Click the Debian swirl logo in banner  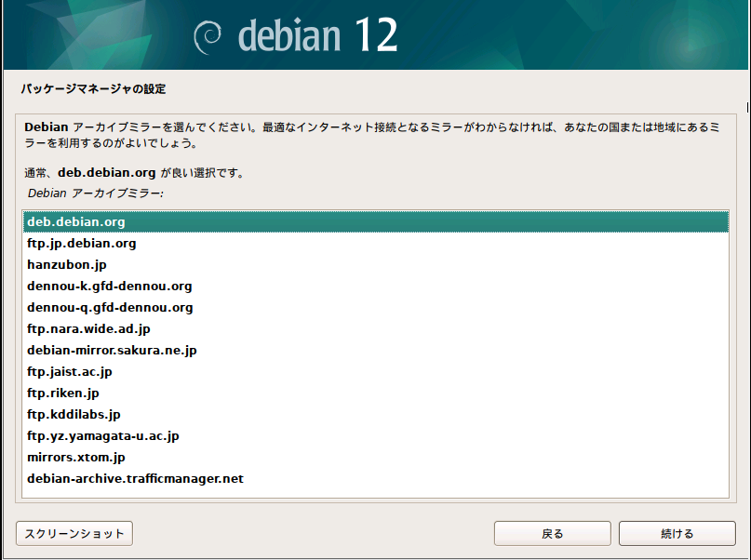207,37
